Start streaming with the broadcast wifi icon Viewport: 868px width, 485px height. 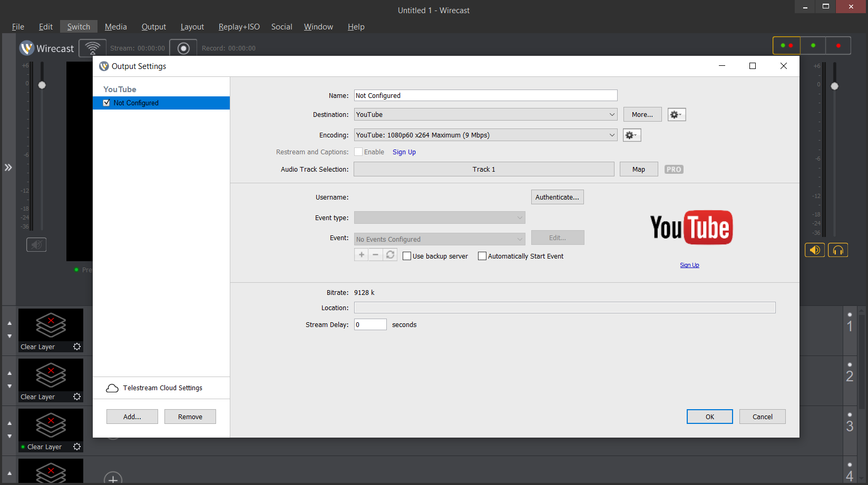[93, 48]
